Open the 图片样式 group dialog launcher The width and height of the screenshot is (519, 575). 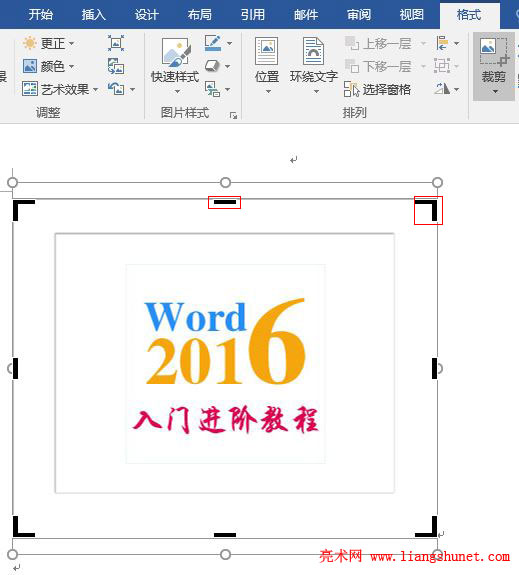coord(233,116)
